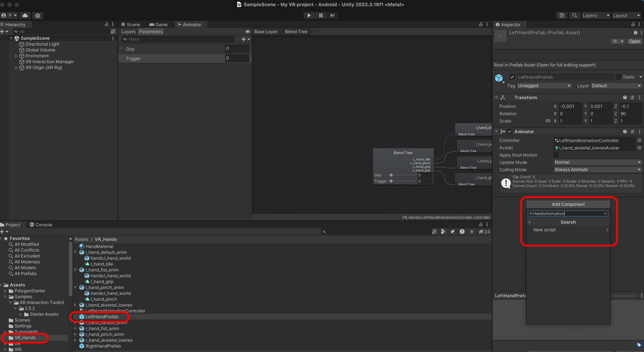Open undo history icon in toolbar

[562, 15]
